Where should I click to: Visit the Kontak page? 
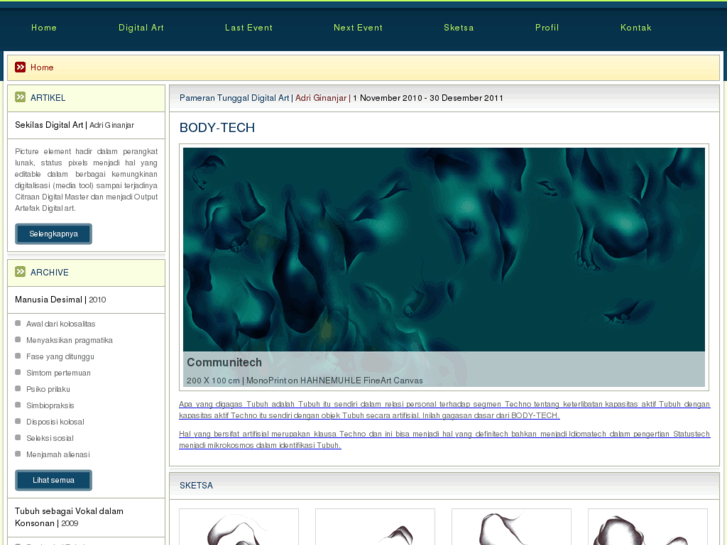pos(636,28)
